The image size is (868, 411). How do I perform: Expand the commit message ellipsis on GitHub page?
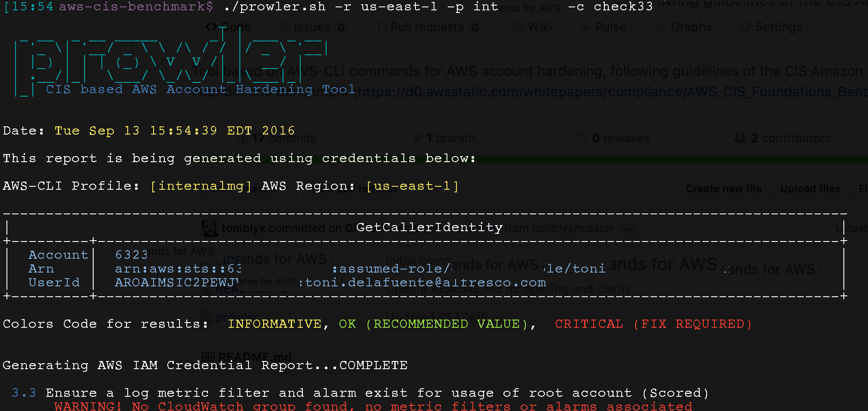[630, 229]
